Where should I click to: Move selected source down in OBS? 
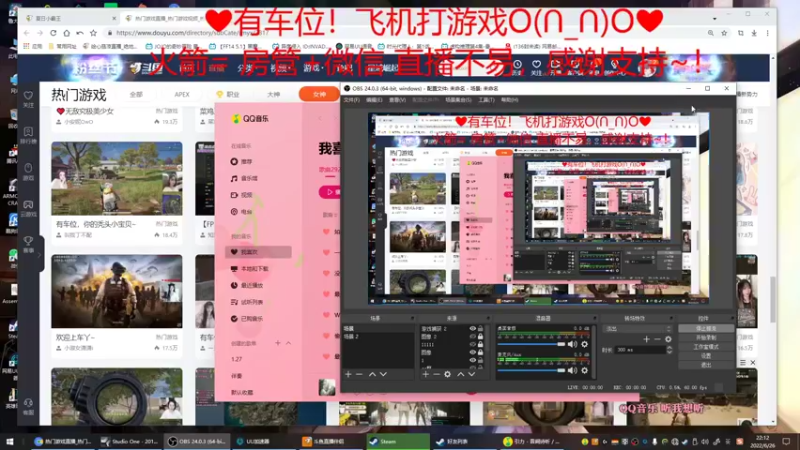[471, 374]
